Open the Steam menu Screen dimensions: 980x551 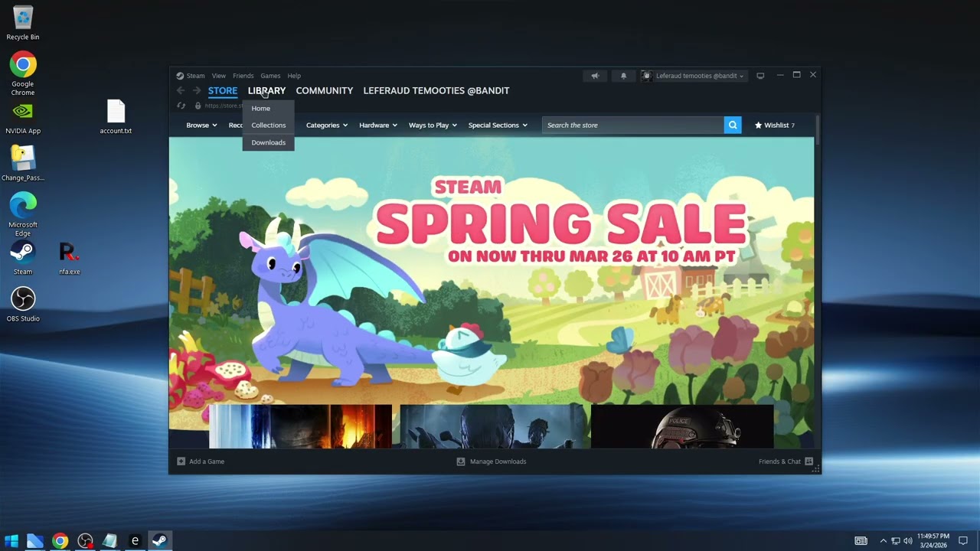point(195,76)
